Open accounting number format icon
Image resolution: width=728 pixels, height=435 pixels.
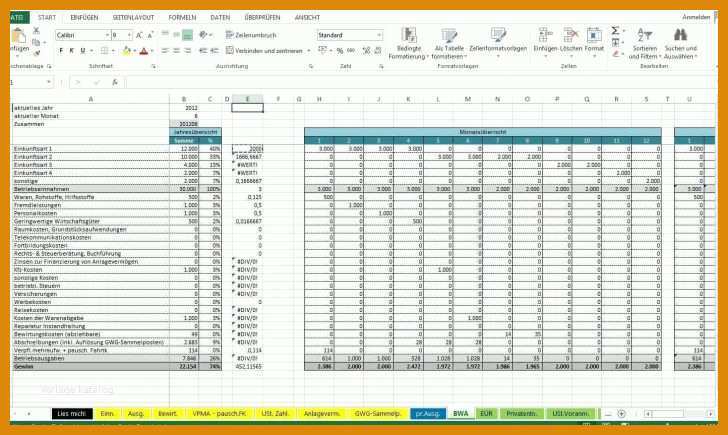click(x=323, y=51)
